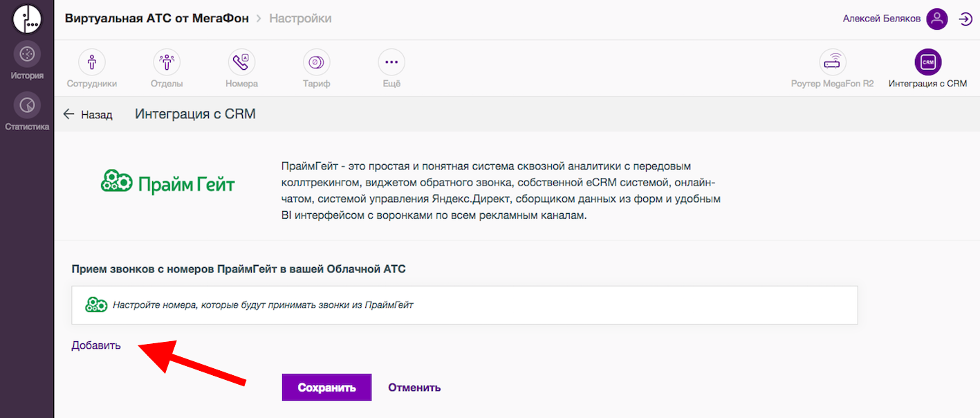The height and width of the screenshot is (418, 980).
Task: Open the Роутер MegaFon R2 icon
Action: point(833,62)
